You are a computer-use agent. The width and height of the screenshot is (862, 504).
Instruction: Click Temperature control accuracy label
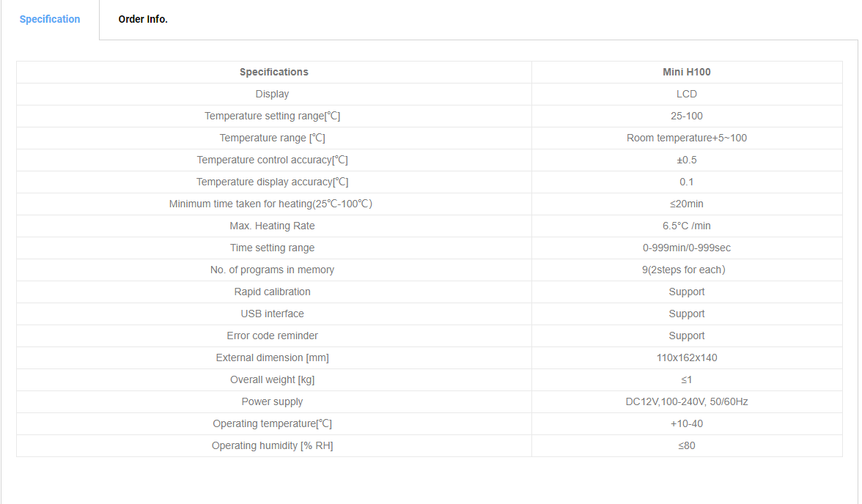tap(272, 160)
